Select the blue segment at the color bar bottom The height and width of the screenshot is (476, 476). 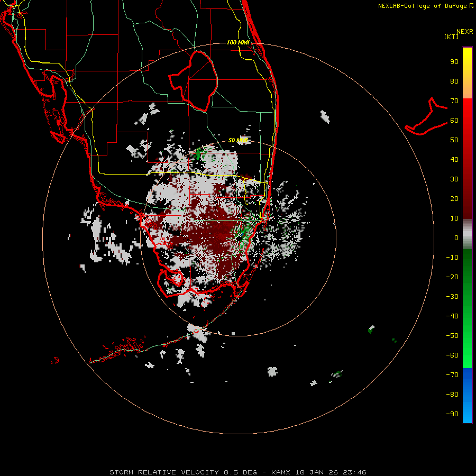point(467,395)
